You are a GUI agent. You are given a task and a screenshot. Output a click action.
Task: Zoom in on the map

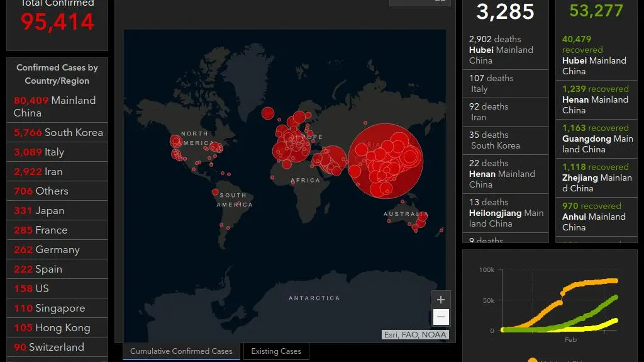tap(441, 300)
